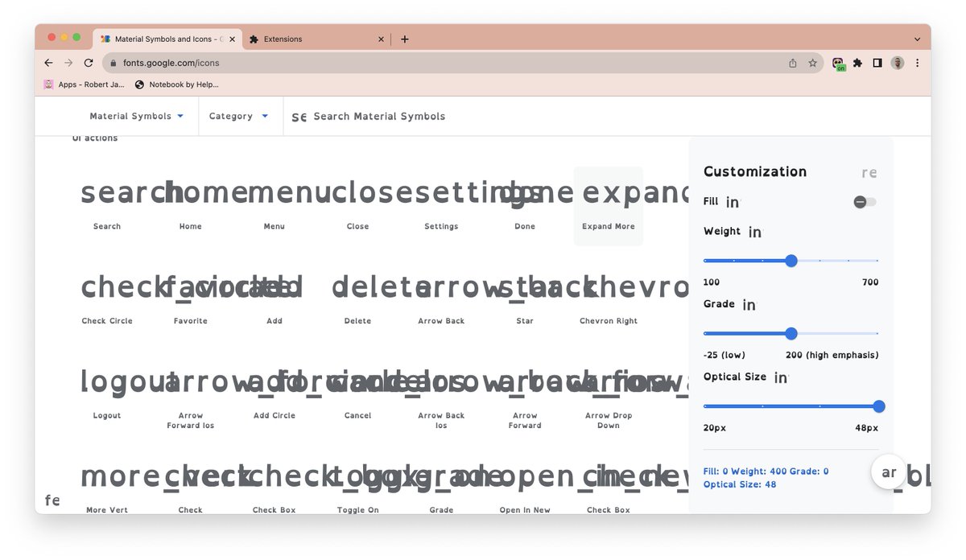This screenshot has width=966, height=560.
Task: Select the Home icon tile
Action: tap(191, 206)
